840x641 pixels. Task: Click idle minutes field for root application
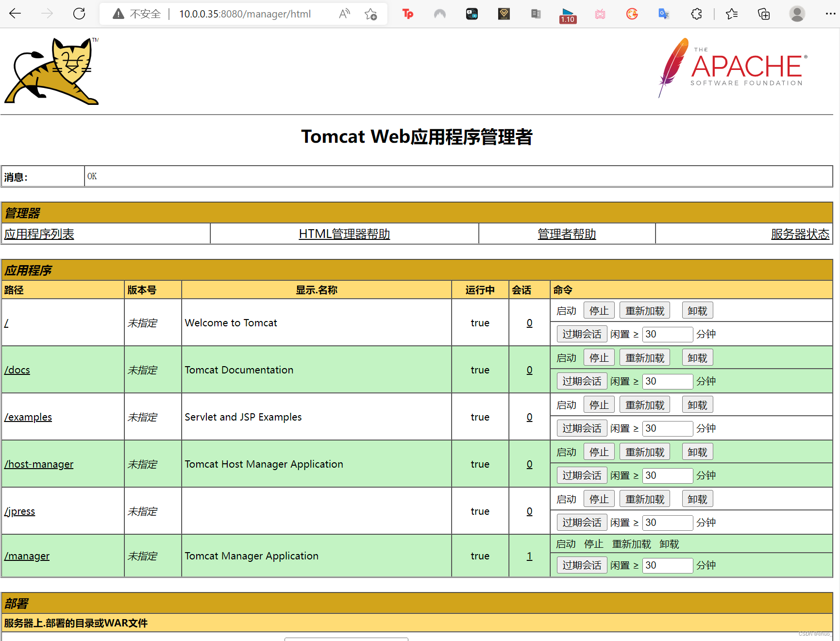[667, 334]
